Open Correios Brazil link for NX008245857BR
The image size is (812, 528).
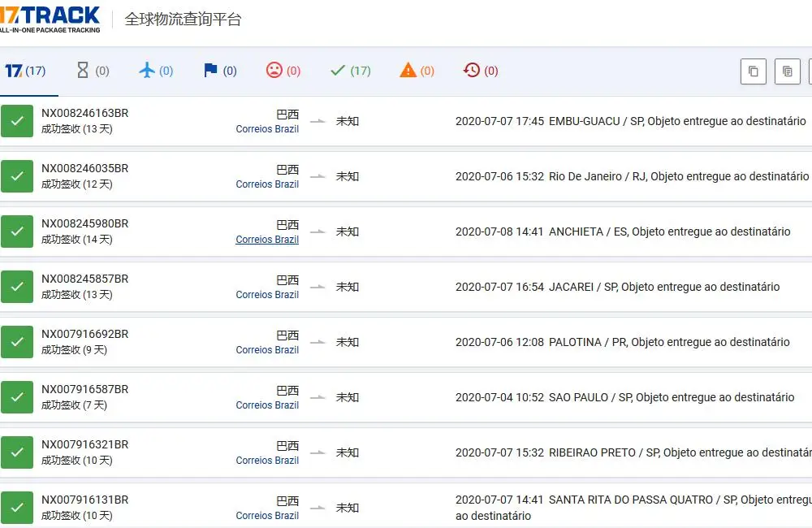point(267,295)
